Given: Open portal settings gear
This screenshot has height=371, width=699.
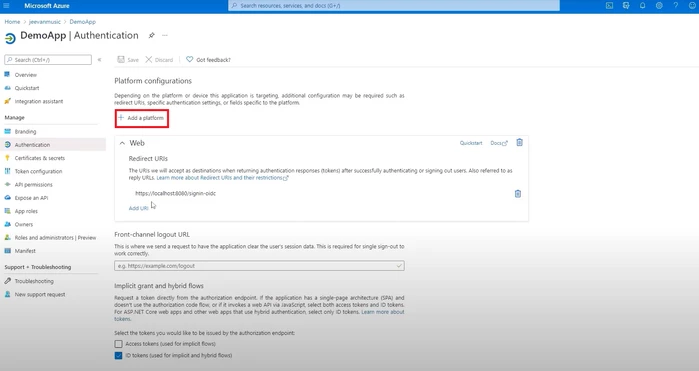Looking at the screenshot, I should [x=659, y=6].
